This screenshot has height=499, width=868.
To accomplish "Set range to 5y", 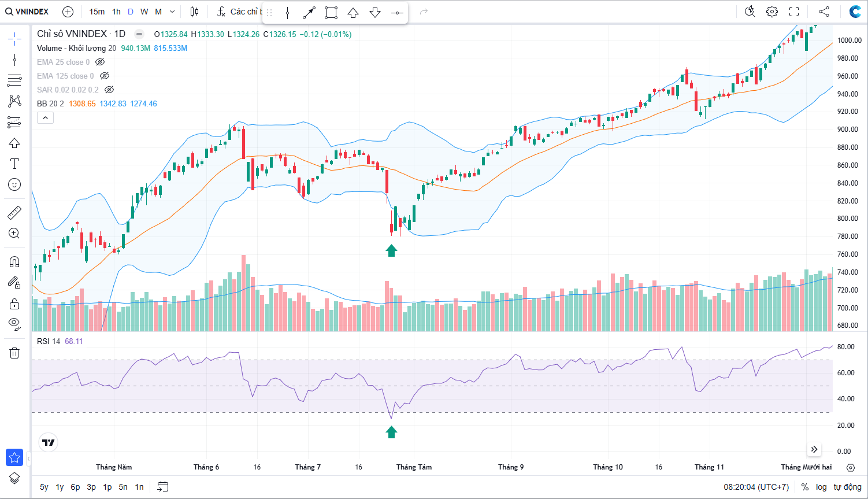I will [44, 487].
